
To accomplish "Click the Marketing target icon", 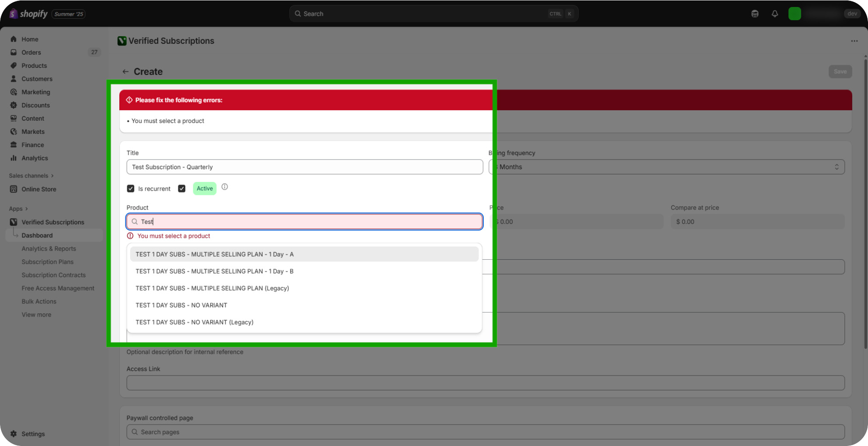I will click(x=14, y=92).
